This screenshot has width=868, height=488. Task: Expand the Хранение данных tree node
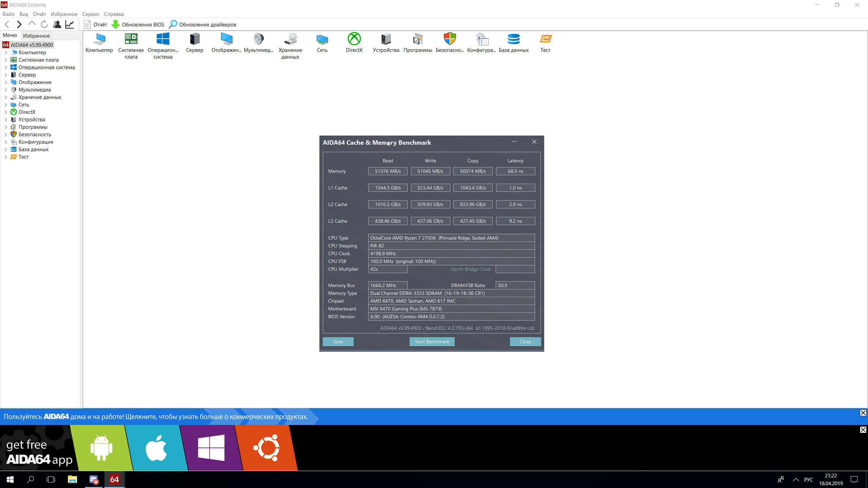click(x=6, y=97)
